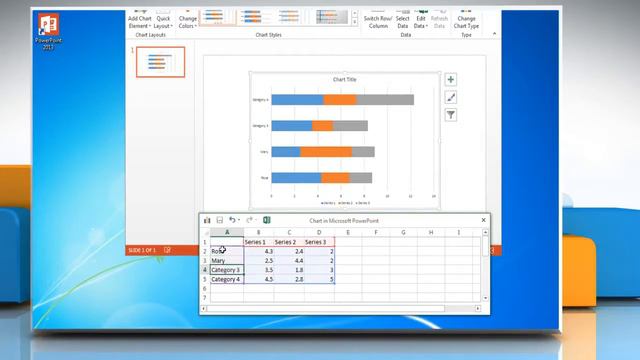Viewport: 640px width, 360px height.
Task: Select top blue bar segment in chart
Action: click(298, 100)
